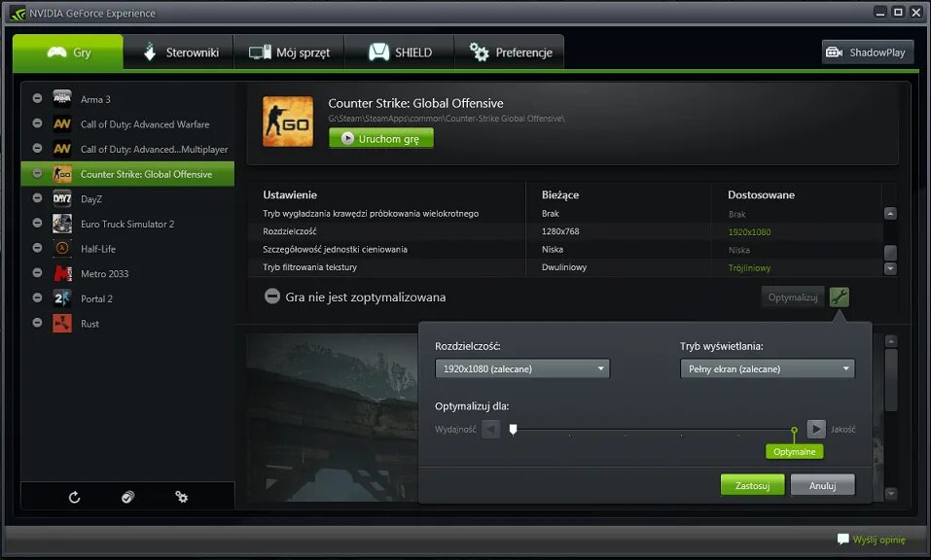Click Euro Truck Simulator 2 icon
931x560 pixels.
(61, 223)
